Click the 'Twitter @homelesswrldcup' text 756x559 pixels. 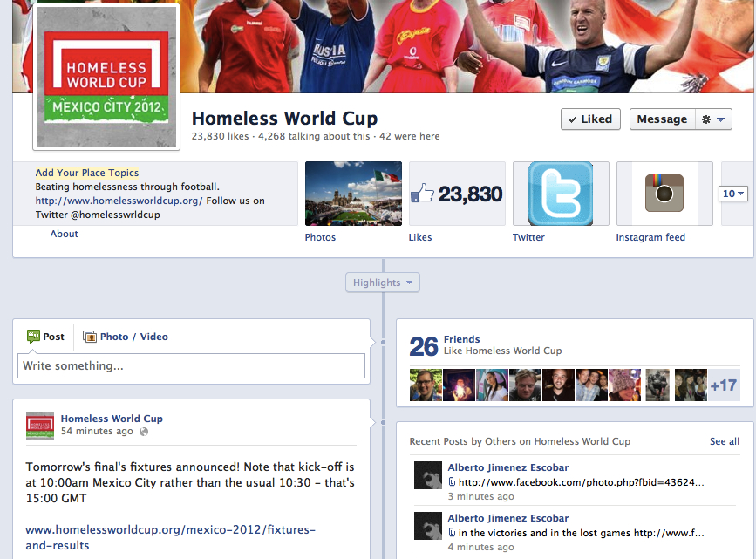(x=98, y=215)
